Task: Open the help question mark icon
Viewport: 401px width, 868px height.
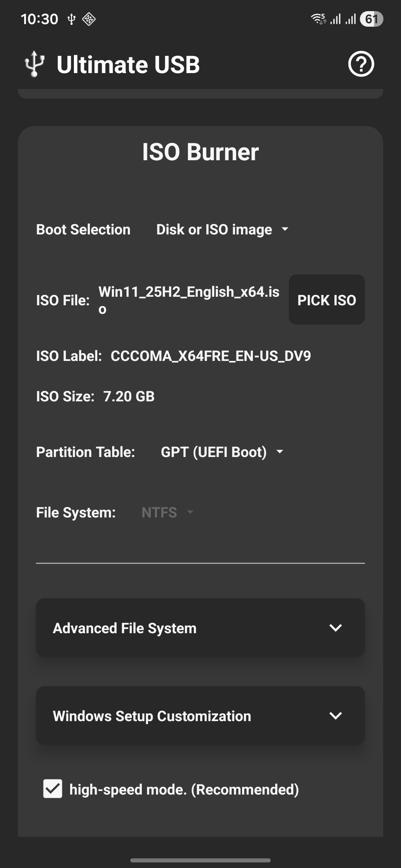Action: point(361,64)
